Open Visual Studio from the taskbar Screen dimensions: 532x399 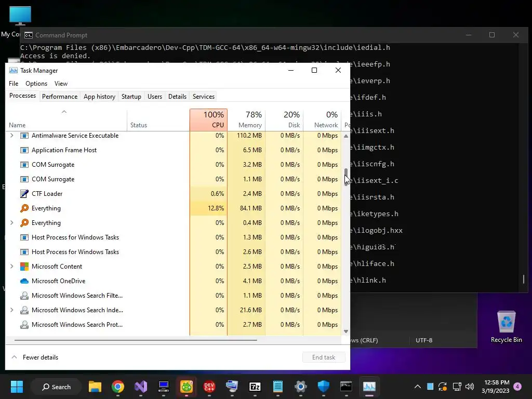click(x=141, y=387)
